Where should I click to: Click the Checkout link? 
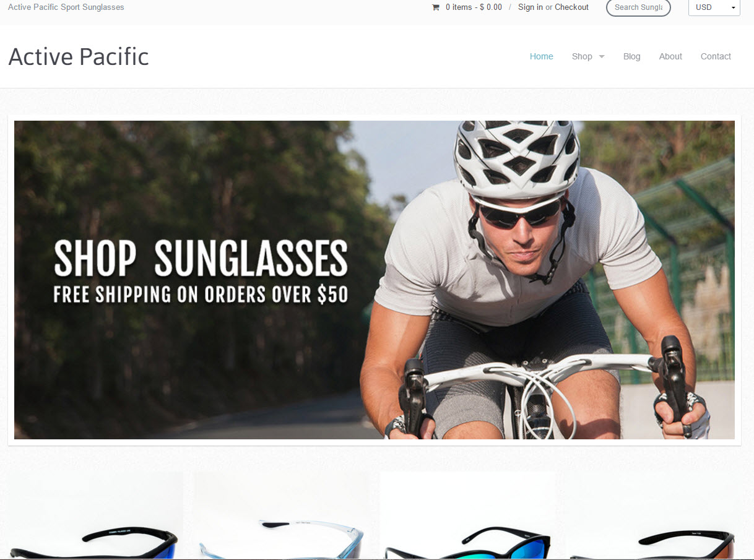tap(571, 7)
